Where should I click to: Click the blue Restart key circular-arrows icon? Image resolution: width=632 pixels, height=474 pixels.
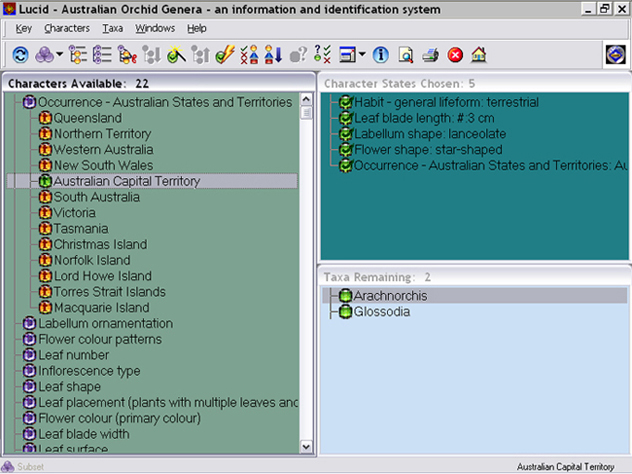(x=21, y=55)
